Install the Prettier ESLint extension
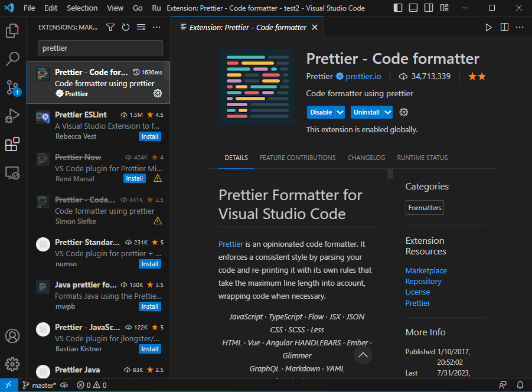Image resolution: width=532 pixels, height=392 pixels. coord(149,136)
